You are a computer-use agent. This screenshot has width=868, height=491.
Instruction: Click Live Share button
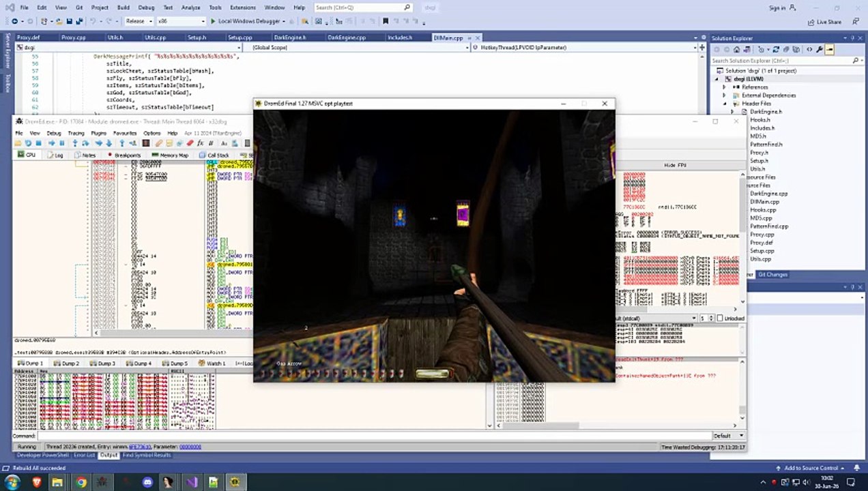(825, 22)
